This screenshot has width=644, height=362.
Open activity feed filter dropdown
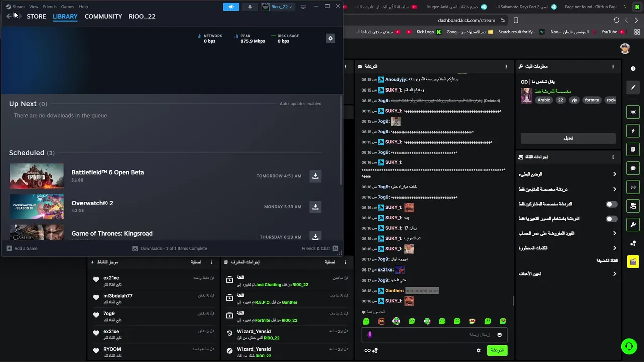(x=196, y=262)
